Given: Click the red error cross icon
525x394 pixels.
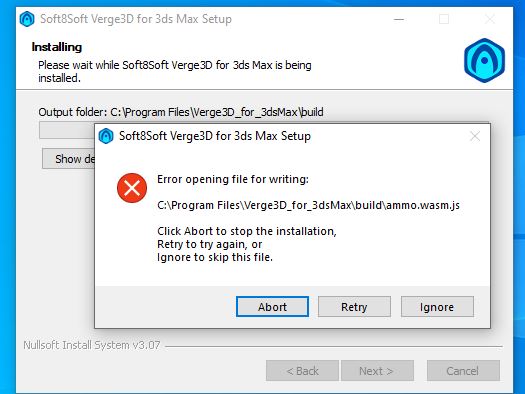Looking at the screenshot, I should (132, 188).
